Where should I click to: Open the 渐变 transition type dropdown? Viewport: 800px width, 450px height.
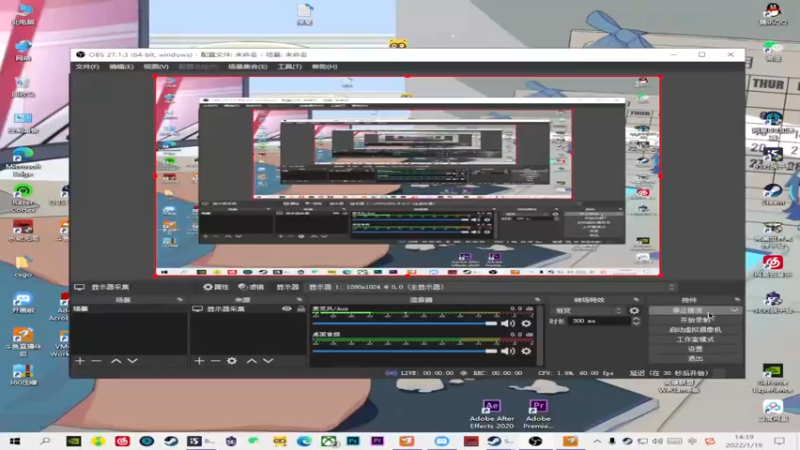(589, 310)
